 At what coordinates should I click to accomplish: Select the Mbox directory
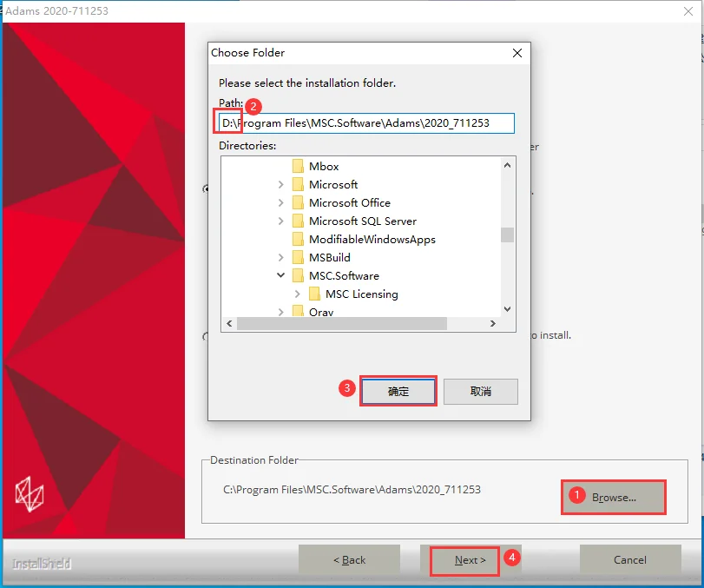tap(324, 167)
